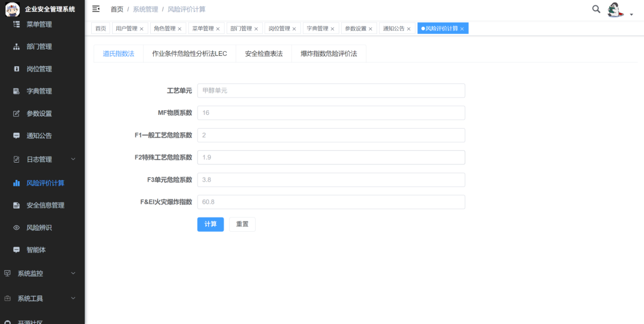The image size is (644, 324).
Task: Click the 风险辨识 eye icon in sidebar
Action: pos(17,228)
